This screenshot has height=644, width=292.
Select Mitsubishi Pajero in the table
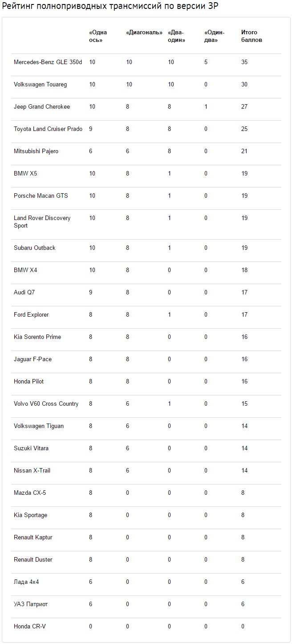tap(36, 151)
